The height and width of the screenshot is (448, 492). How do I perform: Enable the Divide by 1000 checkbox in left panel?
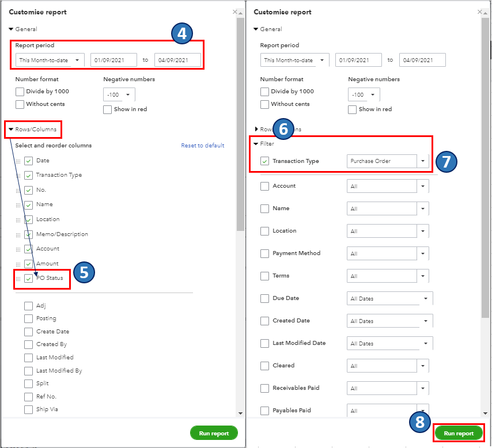pos(20,92)
